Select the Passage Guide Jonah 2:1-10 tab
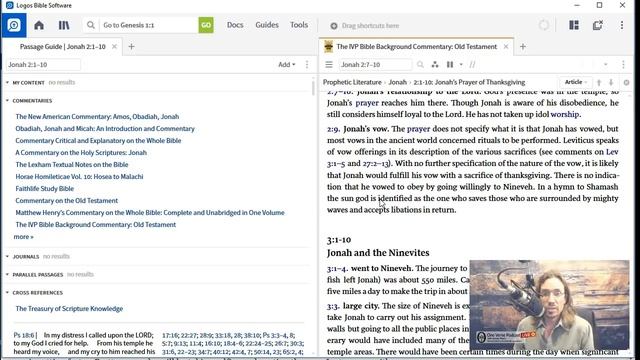Screen dimensions: 640x360 [x=62, y=47]
